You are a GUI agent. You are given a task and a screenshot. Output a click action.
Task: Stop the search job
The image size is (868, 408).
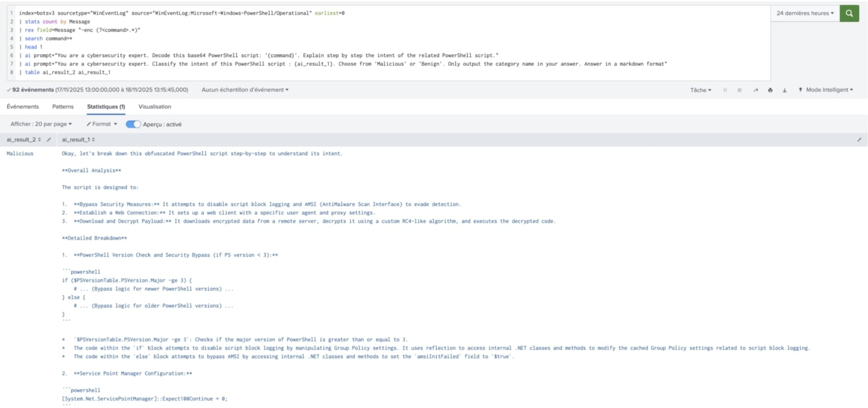point(739,90)
